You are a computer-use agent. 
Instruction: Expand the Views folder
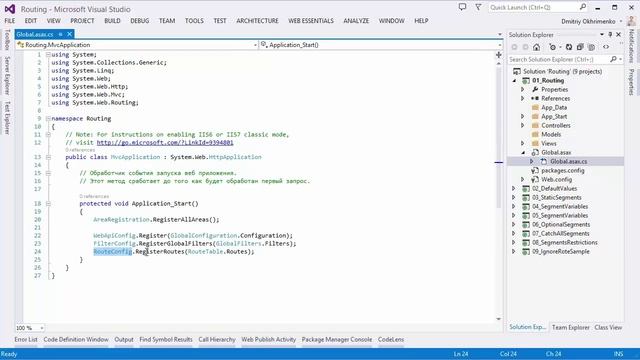pyautogui.click(x=522, y=143)
